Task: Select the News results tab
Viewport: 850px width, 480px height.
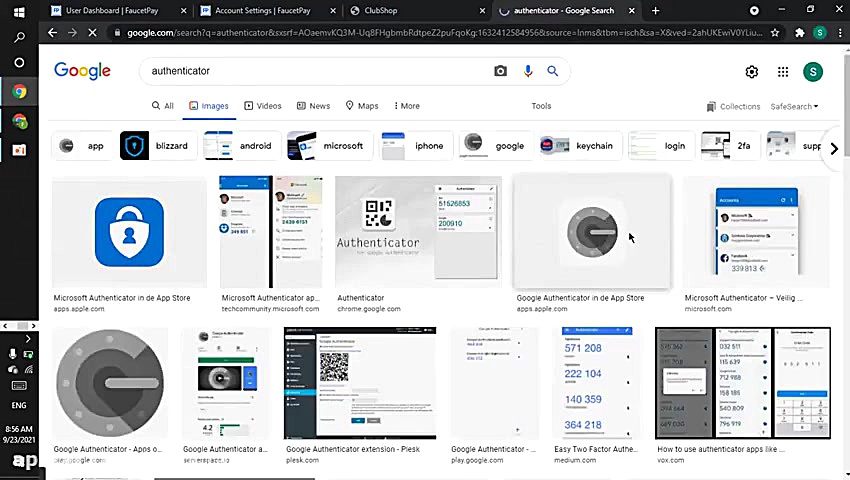Action: 313,106
